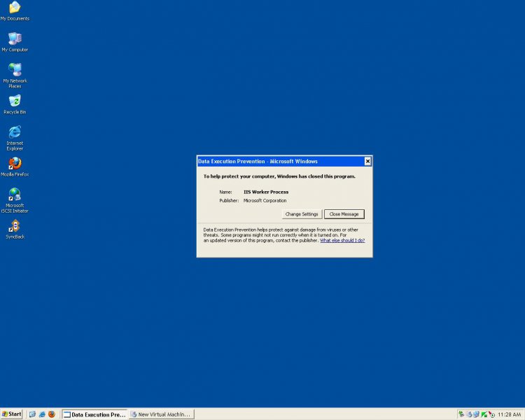Select the Mozilla Firefox desktop shortcut
Screen dimensions: 525x420
[15, 167]
